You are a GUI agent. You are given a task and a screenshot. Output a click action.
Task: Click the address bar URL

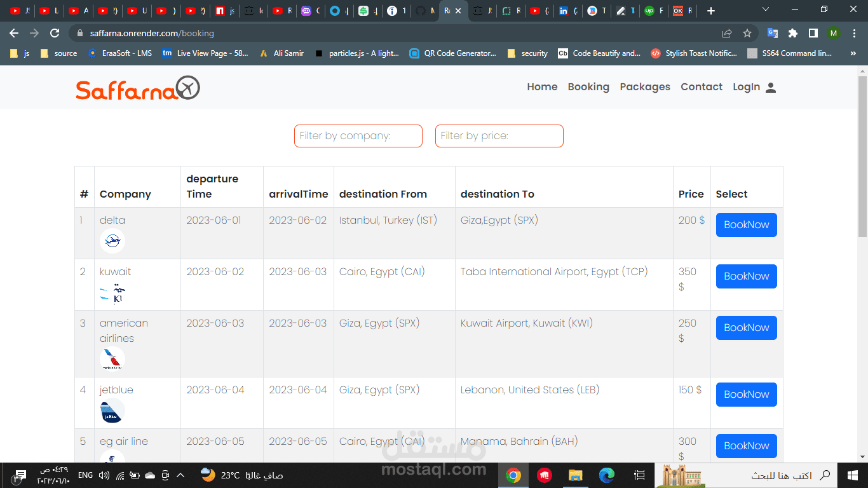(152, 33)
